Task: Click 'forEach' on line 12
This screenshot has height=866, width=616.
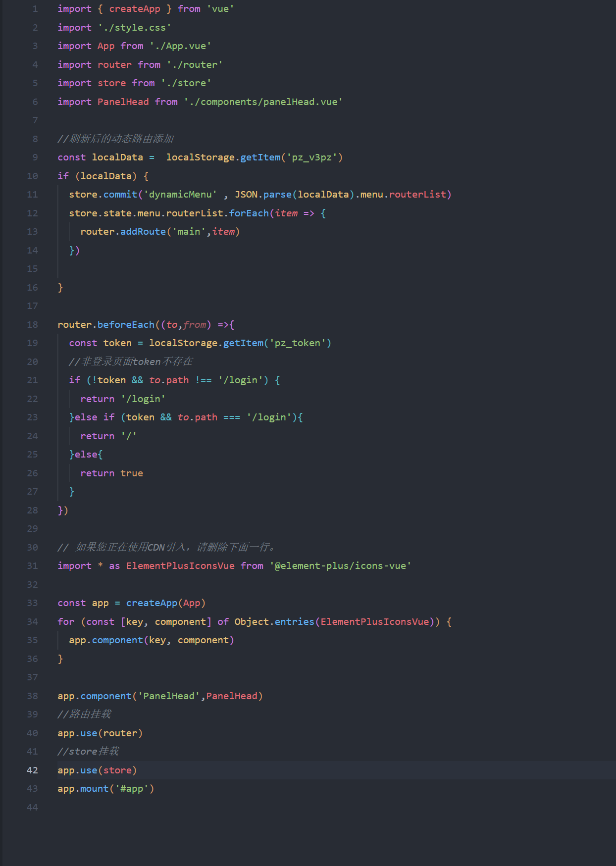Action: [249, 213]
